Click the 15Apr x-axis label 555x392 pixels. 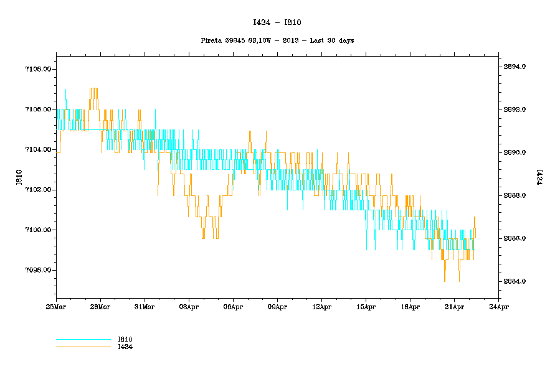pyautogui.click(x=366, y=307)
